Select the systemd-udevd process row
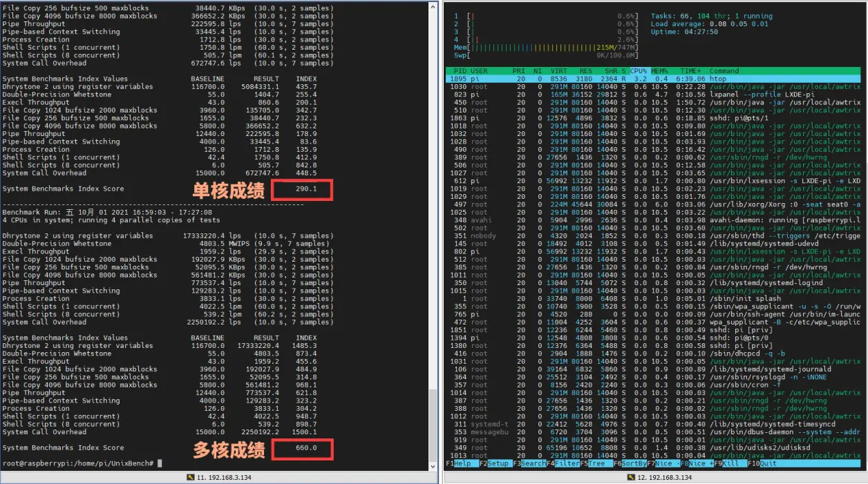 tap(653, 244)
